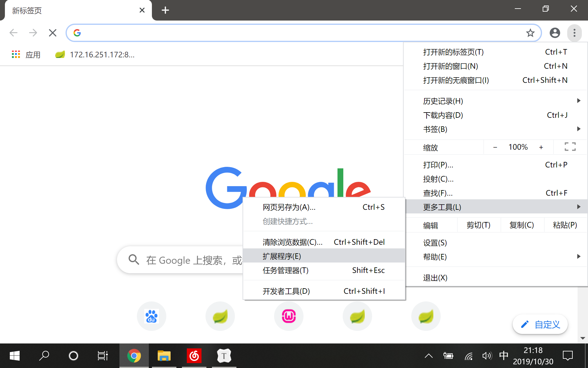This screenshot has height=368, width=588.
Task: Open the 应用 apps grid shortcut
Action: (26, 55)
